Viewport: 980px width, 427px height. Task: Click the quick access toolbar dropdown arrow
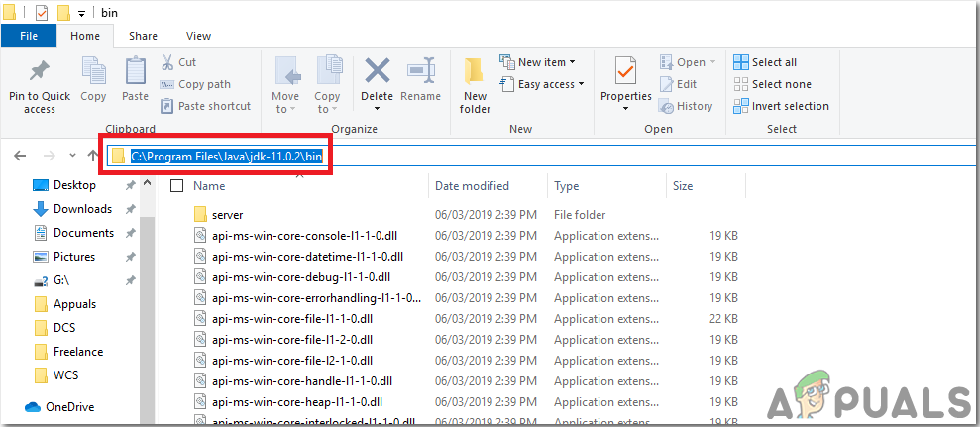tap(81, 13)
